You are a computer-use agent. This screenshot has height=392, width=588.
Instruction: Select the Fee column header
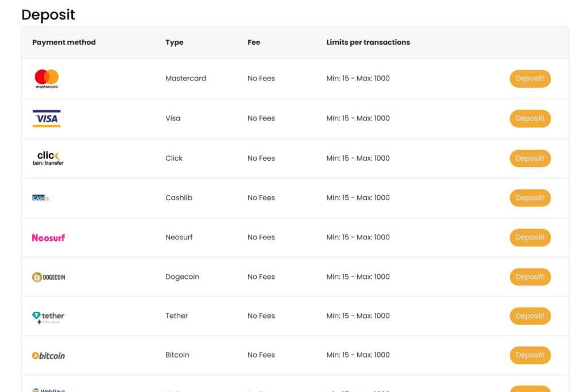point(254,42)
